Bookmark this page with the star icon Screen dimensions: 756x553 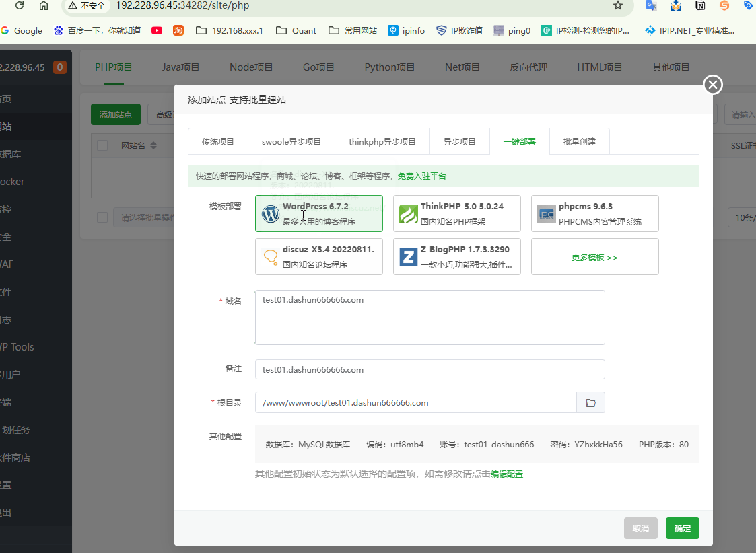[x=617, y=6]
